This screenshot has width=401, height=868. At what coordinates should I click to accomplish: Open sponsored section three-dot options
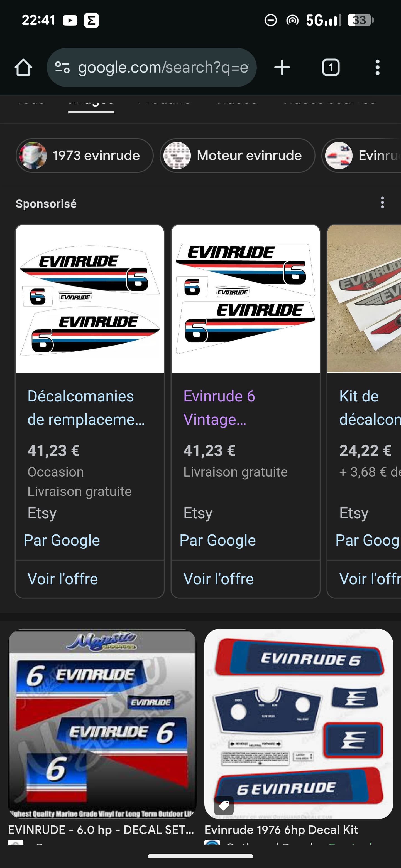click(x=382, y=203)
